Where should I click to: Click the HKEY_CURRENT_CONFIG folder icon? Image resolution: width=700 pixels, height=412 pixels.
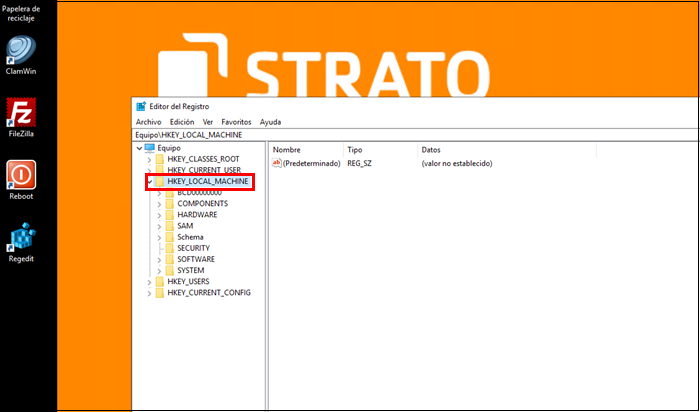[x=160, y=293]
